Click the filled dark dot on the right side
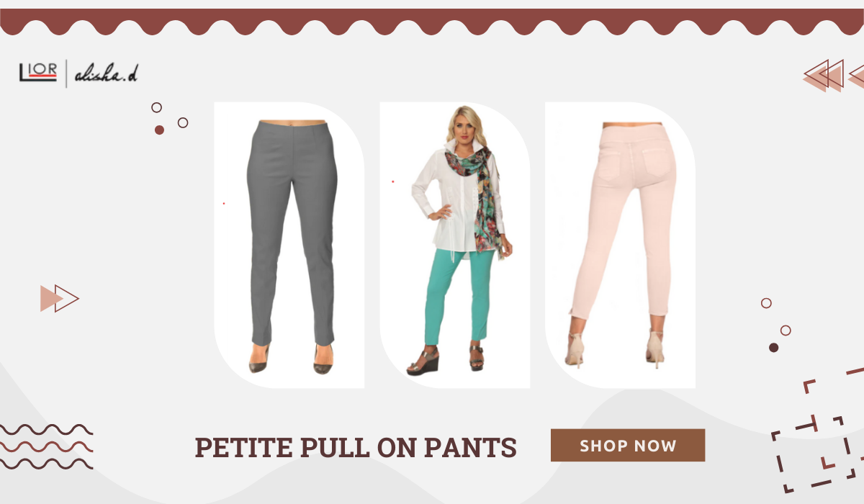 774,347
